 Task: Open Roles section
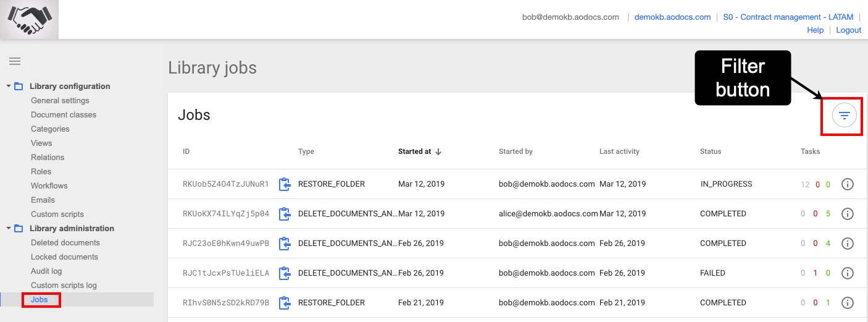pyautogui.click(x=41, y=172)
